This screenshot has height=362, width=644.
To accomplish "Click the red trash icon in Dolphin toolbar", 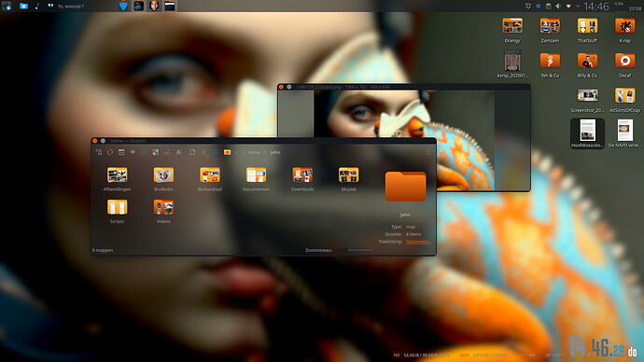I will click(428, 152).
